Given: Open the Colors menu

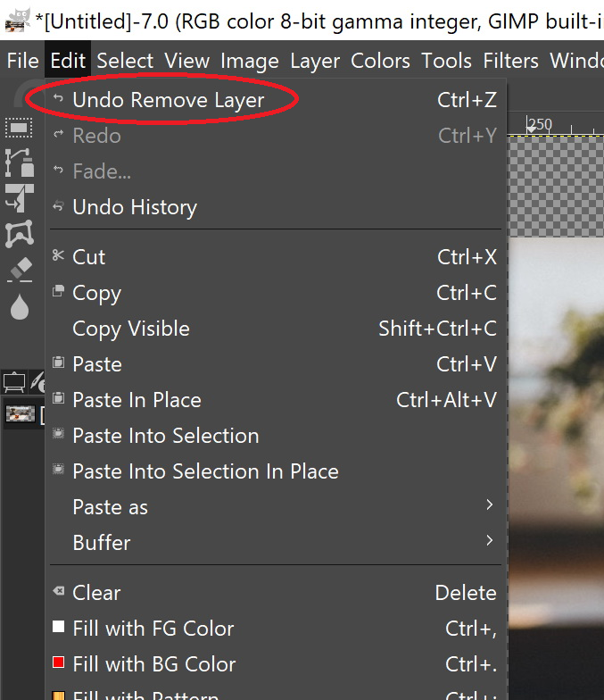Looking at the screenshot, I should point(380,61).
